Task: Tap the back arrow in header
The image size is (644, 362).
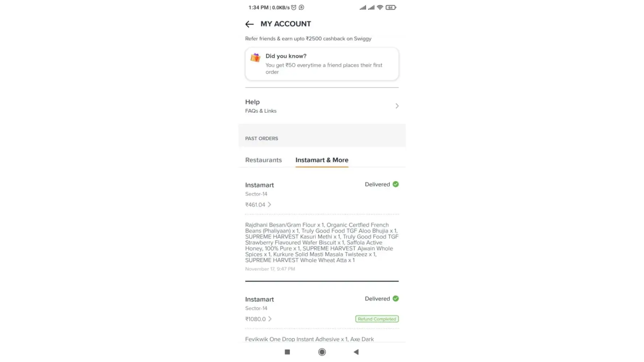Action: [249, 24]
